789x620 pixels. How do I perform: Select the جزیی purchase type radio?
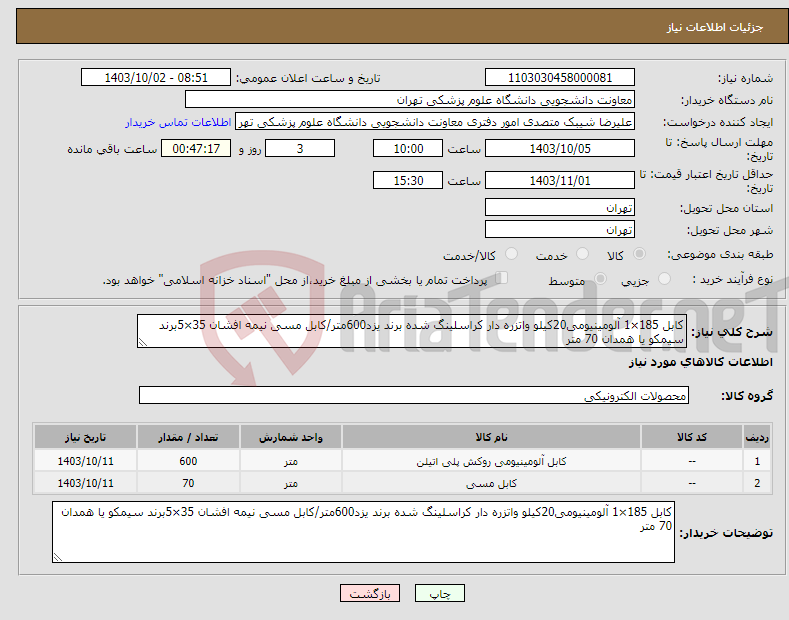click(x=664, y=278)
